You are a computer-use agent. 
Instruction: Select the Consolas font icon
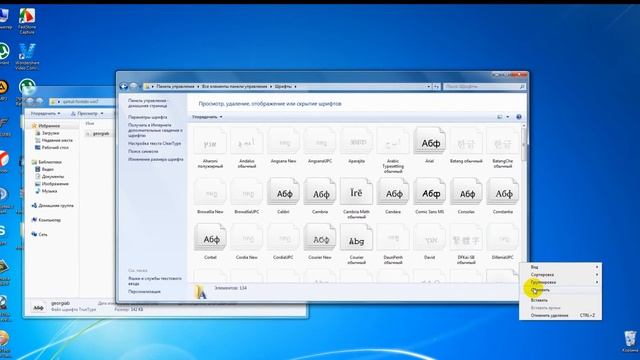466,193
